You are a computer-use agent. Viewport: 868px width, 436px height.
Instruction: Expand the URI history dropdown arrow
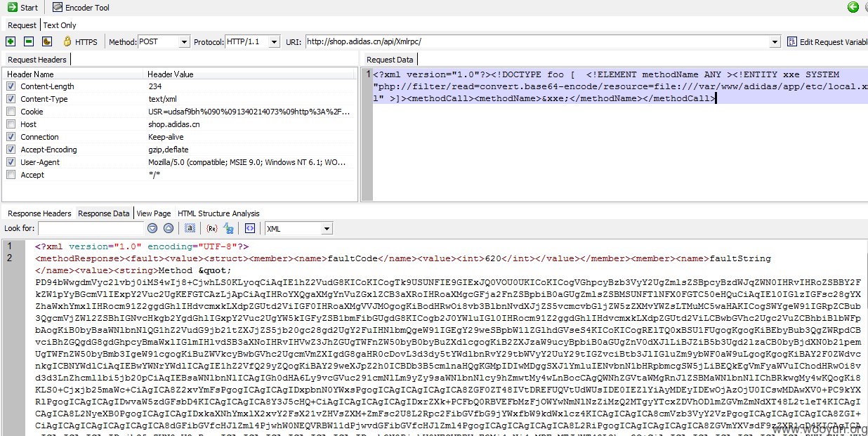[x=775, y=41]
